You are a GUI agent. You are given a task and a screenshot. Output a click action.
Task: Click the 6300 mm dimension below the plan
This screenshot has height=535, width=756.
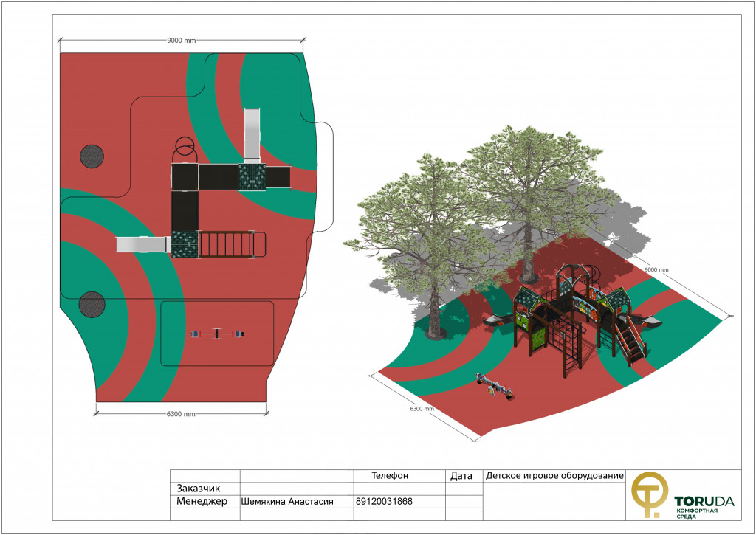tap(180, 414)
